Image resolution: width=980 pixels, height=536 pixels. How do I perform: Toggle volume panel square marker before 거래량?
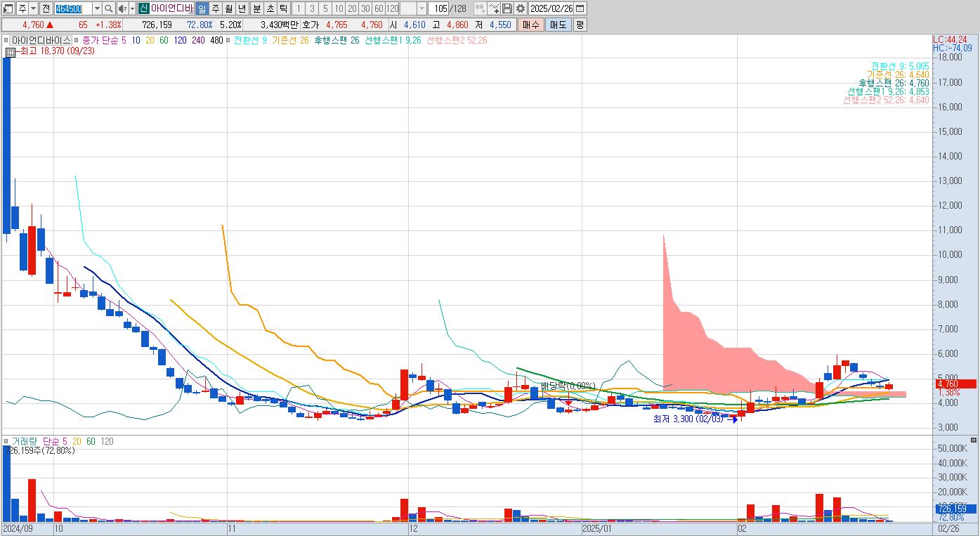pos(6,441)
